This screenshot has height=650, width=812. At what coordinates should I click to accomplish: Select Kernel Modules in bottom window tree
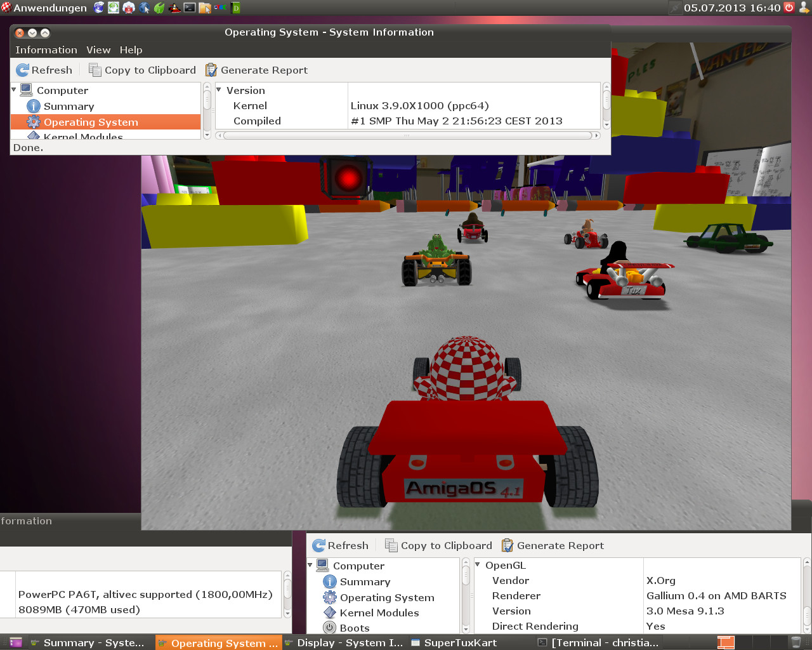(x=379, y=613)
